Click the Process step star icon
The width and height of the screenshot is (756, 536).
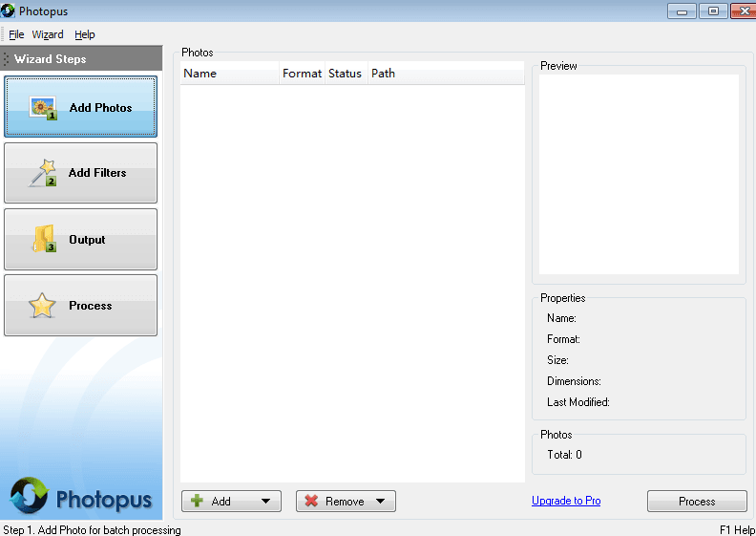[x=42, y=306]
